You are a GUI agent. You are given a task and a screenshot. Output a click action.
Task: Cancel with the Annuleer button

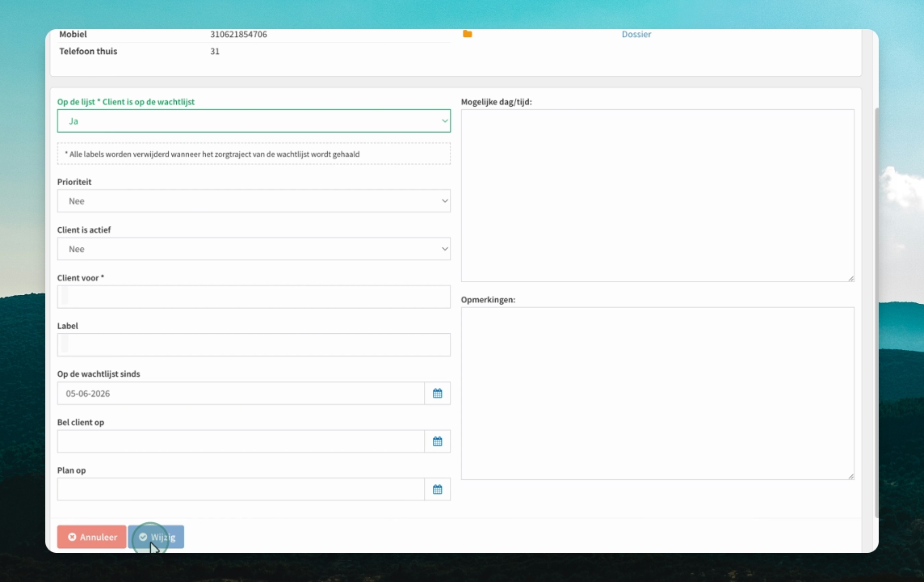92,538
